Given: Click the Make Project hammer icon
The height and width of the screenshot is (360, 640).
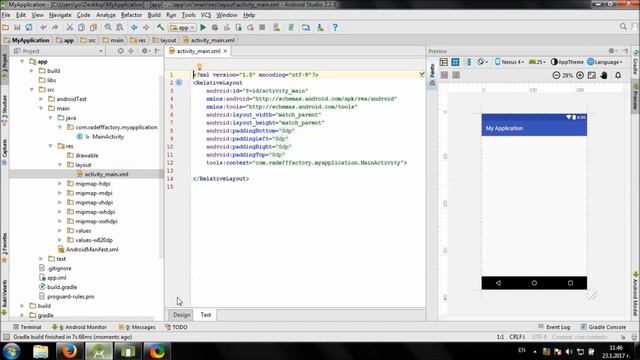Looking at the screenshot, I should point(160,27).
